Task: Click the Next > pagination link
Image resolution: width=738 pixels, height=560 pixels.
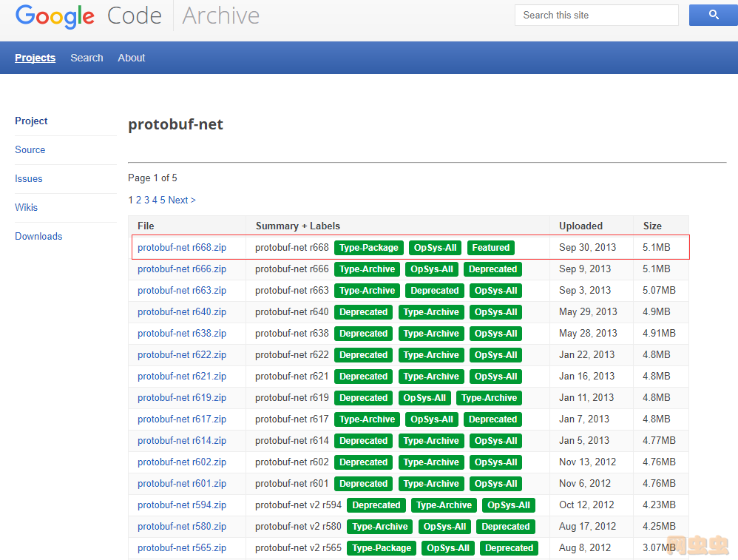Action: point(182,200)
